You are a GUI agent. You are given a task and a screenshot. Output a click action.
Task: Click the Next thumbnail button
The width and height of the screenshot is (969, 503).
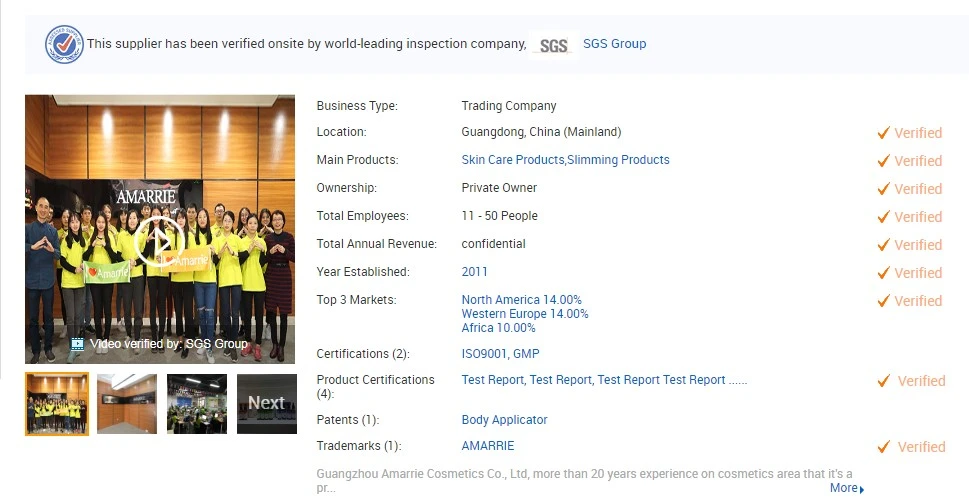click(x=266, y=404)
